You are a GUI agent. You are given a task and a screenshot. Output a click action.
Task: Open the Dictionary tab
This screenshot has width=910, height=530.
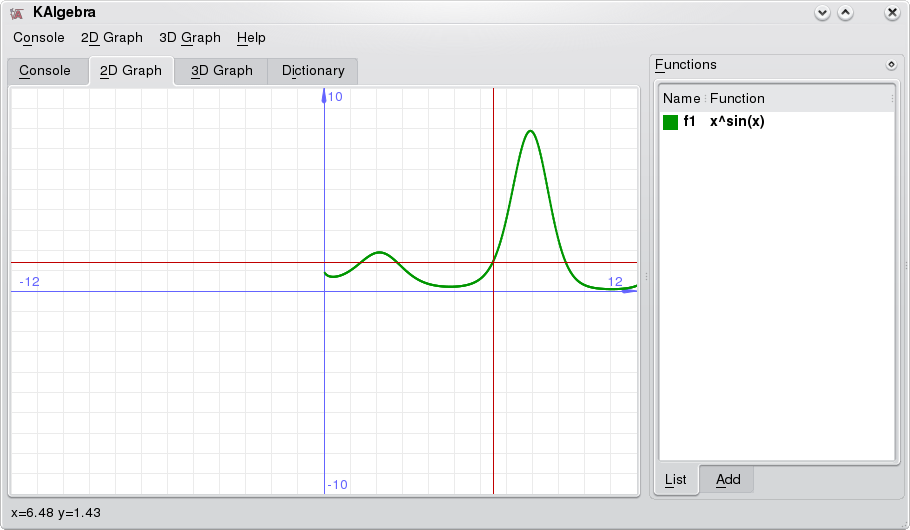[x=313, y=71]
